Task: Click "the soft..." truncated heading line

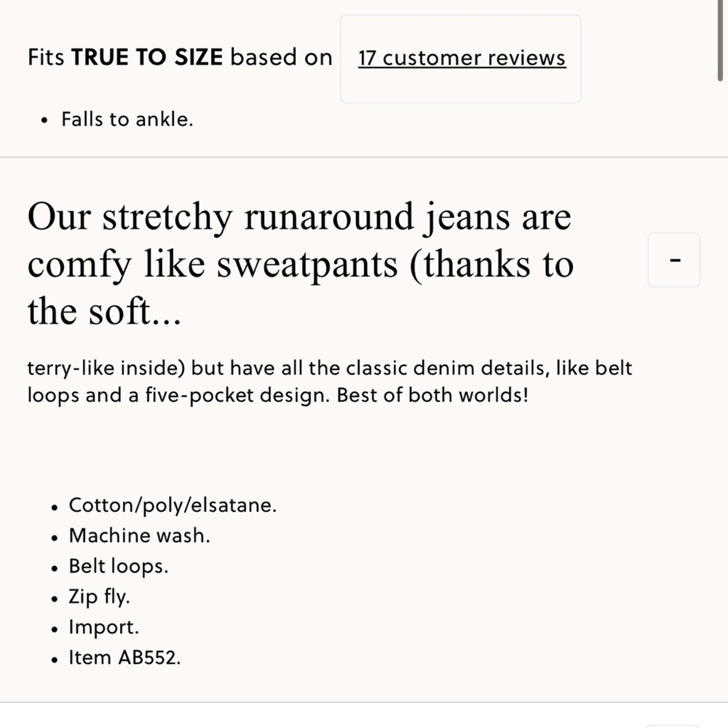Action: [x=105, y=312]
